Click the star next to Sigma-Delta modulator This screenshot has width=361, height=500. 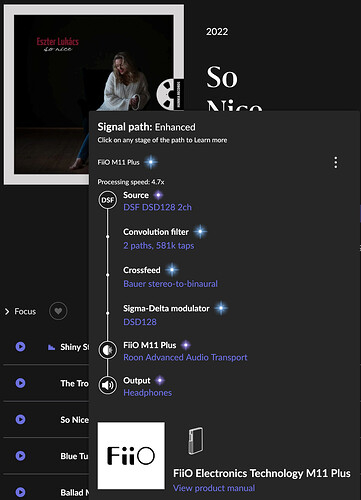pyautogui.click(x=221, y=308)
